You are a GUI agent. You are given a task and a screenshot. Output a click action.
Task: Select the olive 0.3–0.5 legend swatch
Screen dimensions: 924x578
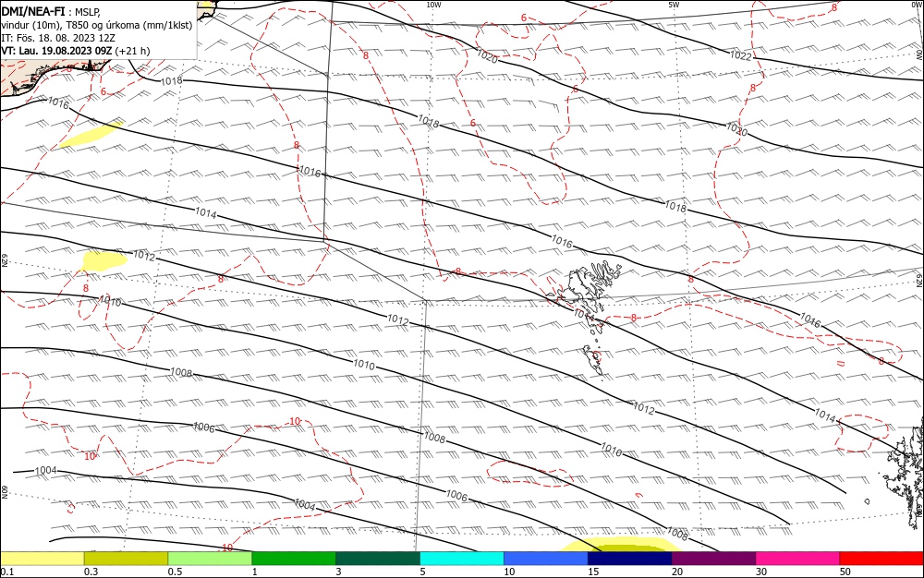(x=126, y=558)
